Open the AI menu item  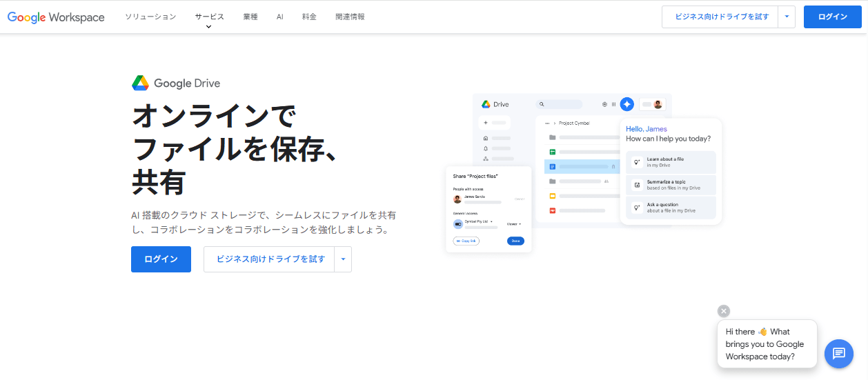[x=280, y=17]
